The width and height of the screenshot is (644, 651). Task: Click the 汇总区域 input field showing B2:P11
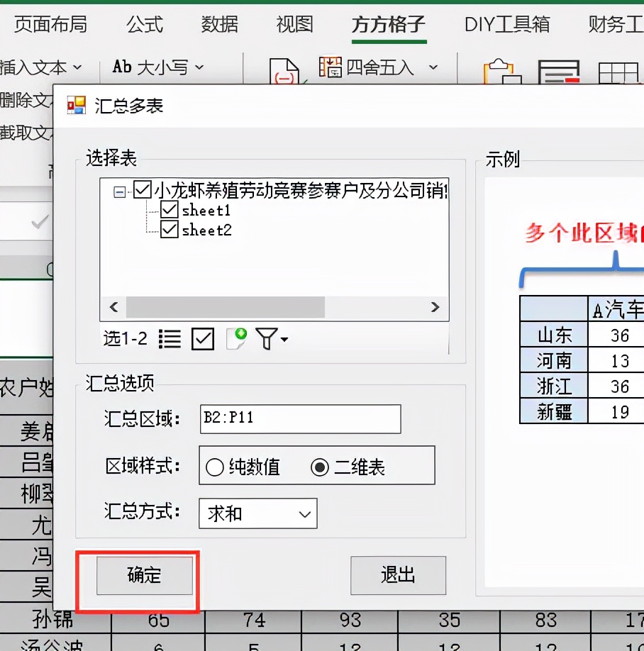tap(299, 418)
